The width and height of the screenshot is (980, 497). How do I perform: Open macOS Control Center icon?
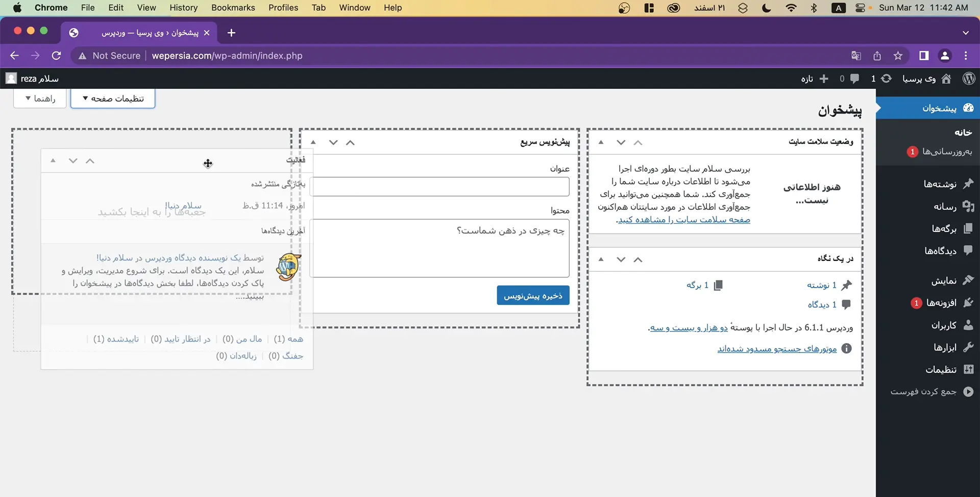860,8
